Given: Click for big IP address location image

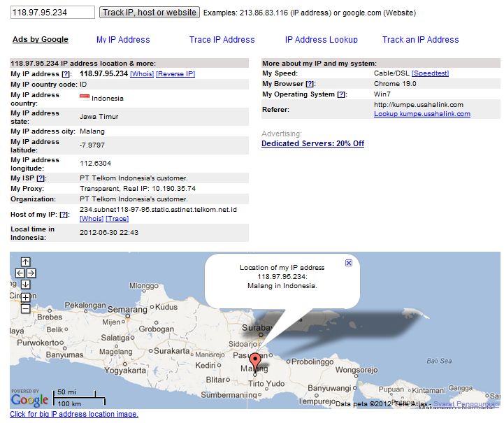Looking at the screenshot, I should point(74,414).
